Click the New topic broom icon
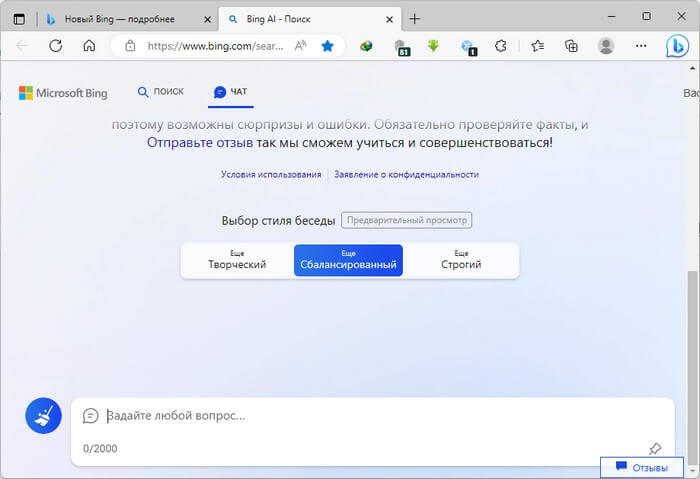 click(43, 415)
